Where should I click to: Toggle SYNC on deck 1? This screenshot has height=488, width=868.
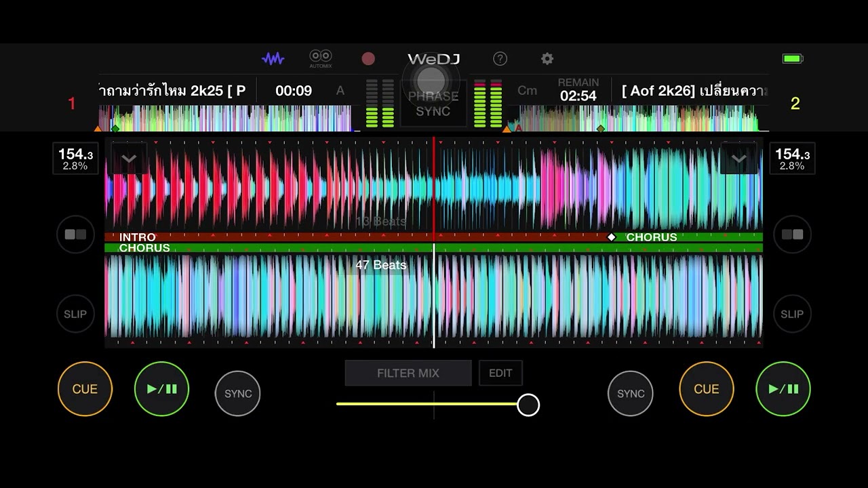tap(238, 393)
